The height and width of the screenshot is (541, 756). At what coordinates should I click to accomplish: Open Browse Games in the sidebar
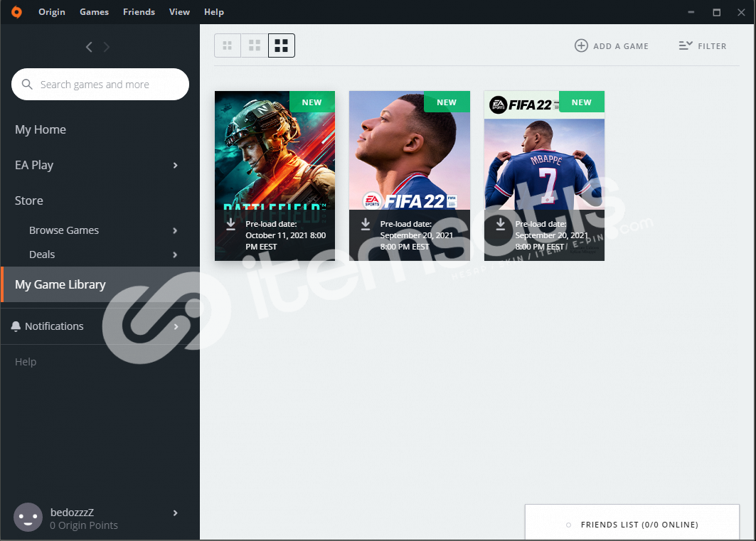pyautogui.click(x=64, y=230)
